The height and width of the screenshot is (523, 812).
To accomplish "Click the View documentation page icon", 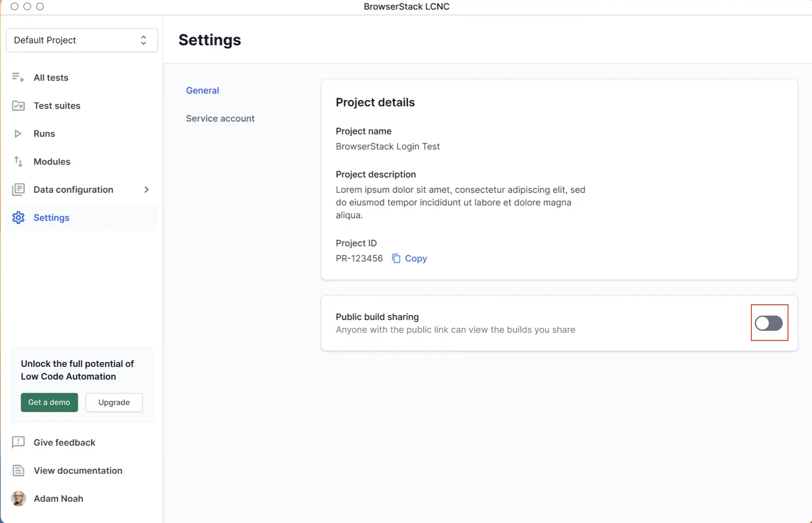I will coord(18,471).
